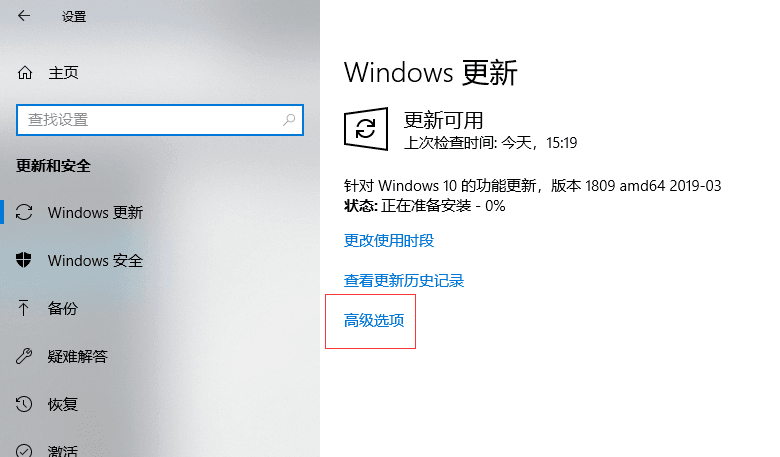Select Windows 更新 label in sidebar
The image size is (780, 457).
pos(96,213)
